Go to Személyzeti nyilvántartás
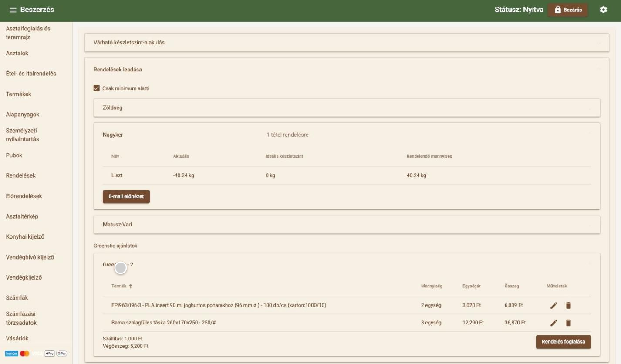 click(x=23, y=135)
